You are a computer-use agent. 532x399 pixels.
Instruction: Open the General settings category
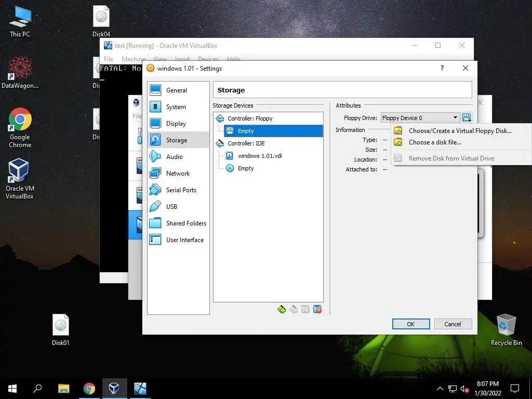178,90
